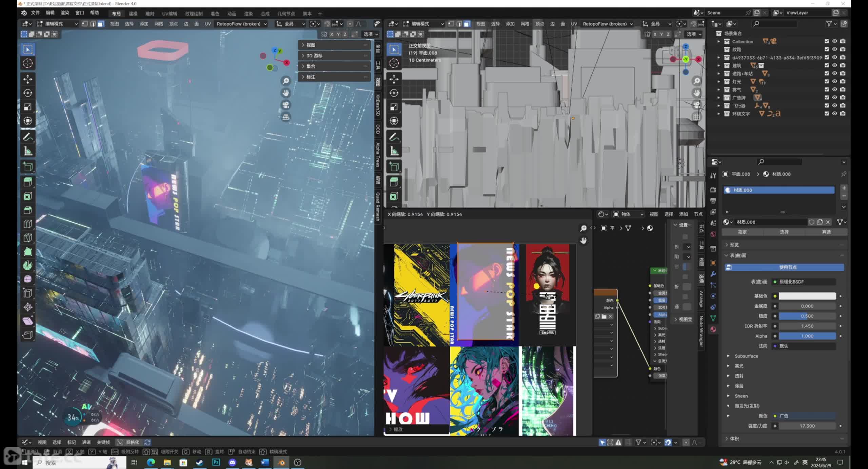The width and height of the screenshot is (868, 469).
Task: Click the pin icon in properties header
Action: (843, 174)
